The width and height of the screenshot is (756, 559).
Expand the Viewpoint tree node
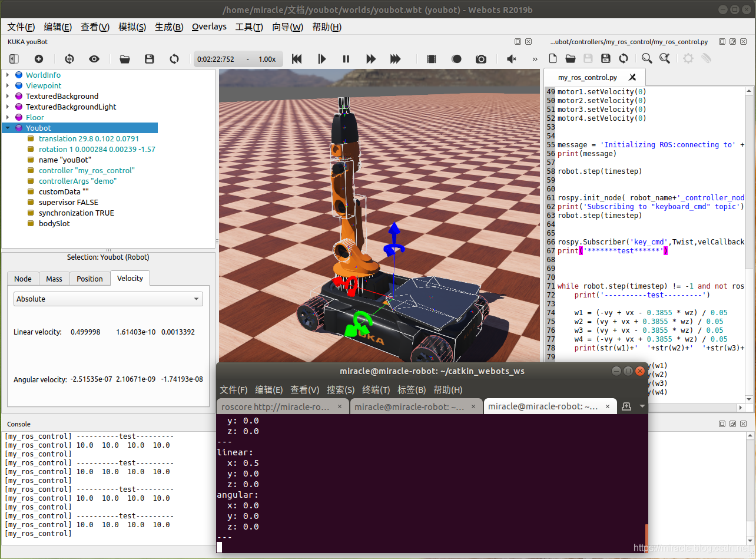(8, 85)
